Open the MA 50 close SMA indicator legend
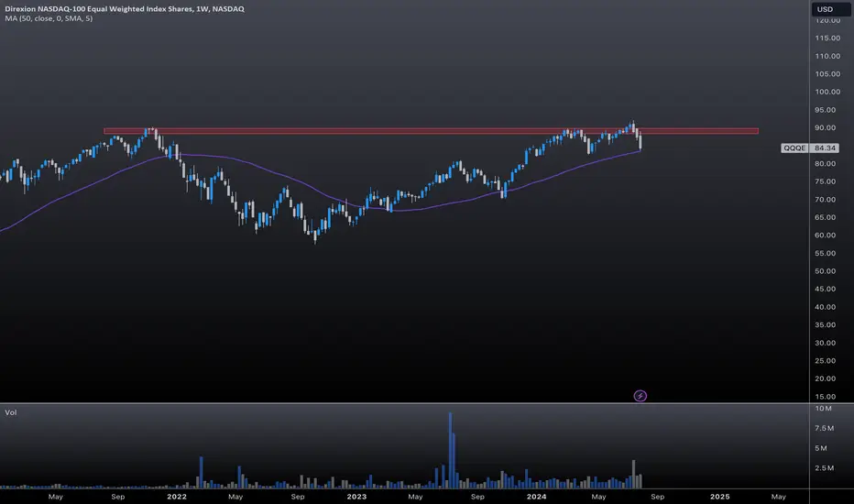 point(49,18)
